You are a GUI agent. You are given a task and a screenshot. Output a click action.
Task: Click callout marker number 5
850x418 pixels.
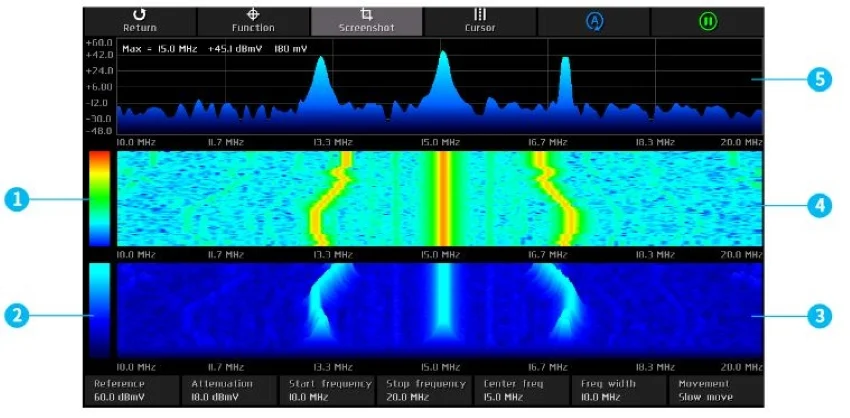click(820, 80)
